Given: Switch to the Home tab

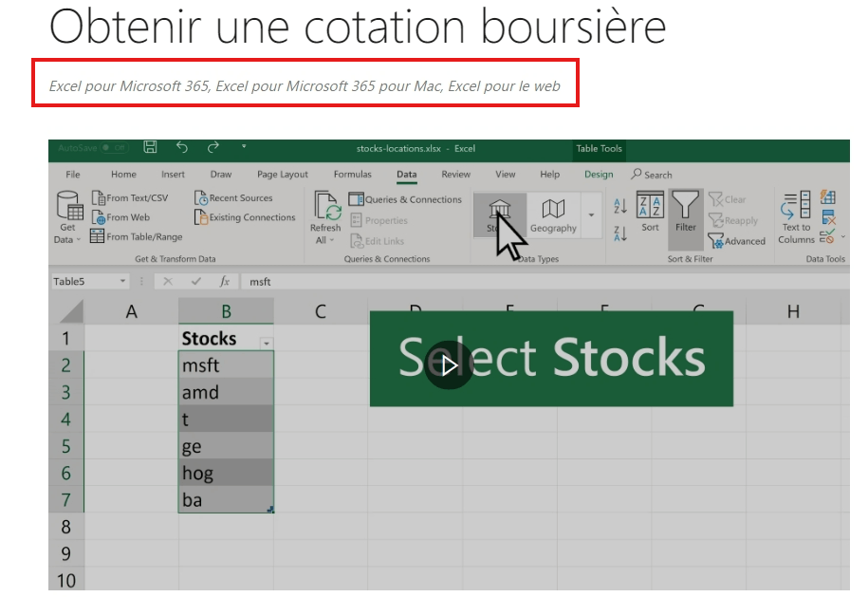Looking at the screenshot, I should click(123, 175).
